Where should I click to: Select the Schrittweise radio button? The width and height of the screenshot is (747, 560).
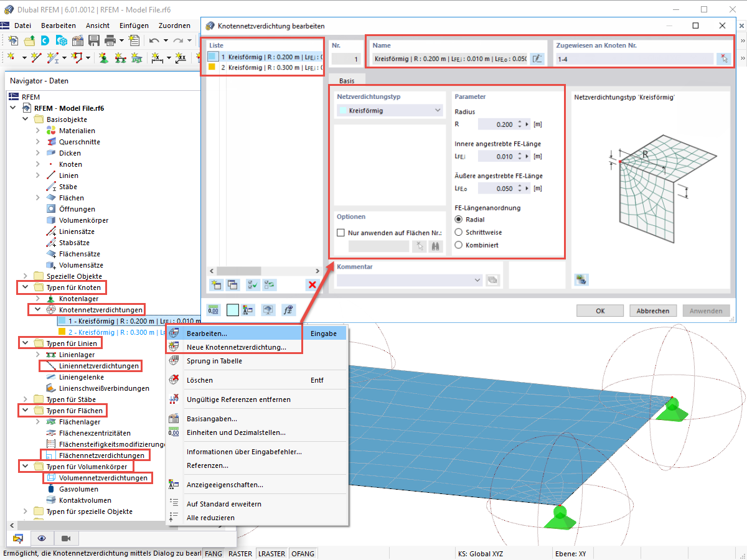pos(459,233)
